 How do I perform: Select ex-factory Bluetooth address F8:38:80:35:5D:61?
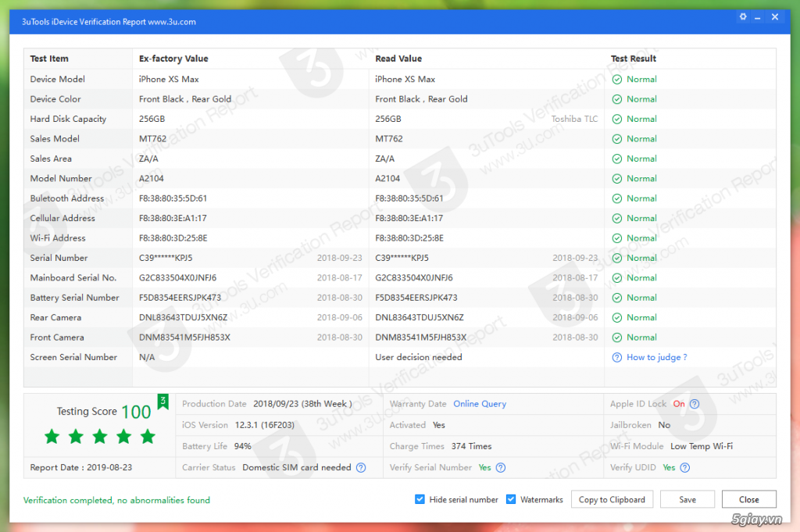pyautogui.click(x=173, y=198)
